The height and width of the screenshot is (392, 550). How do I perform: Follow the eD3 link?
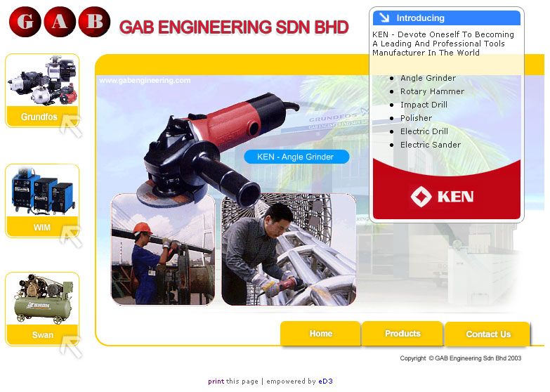click(x=325, y=381)
